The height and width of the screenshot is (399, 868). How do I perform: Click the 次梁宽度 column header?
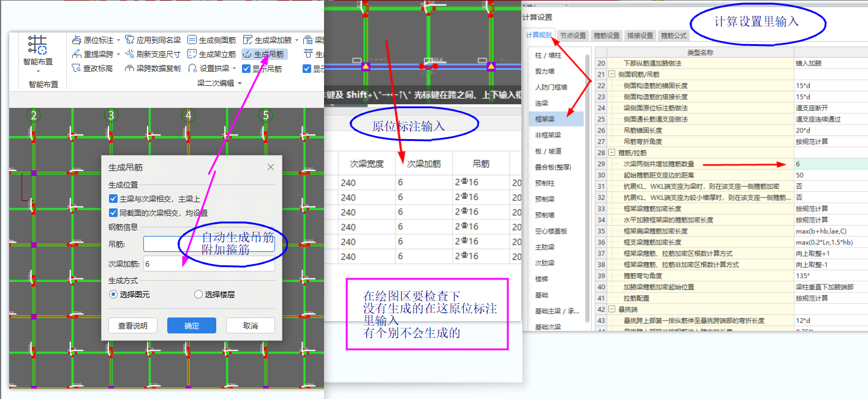[x=366, y=164]
